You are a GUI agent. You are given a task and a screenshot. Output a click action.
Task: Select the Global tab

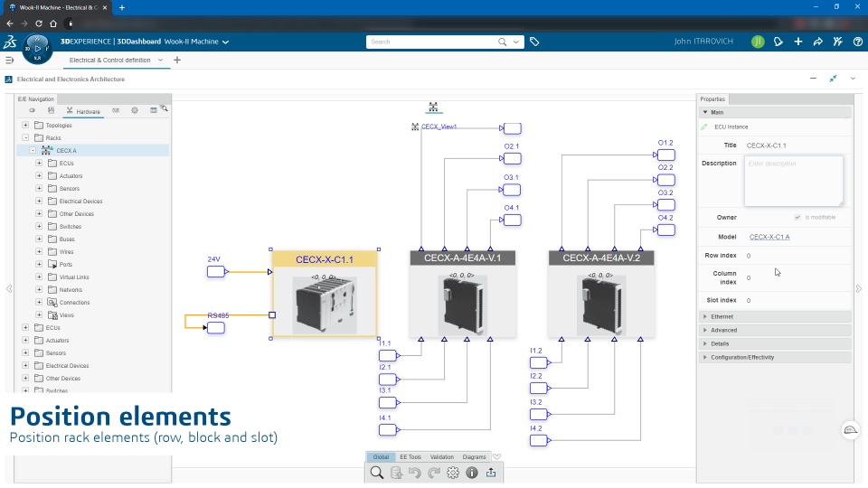click(381, 457)
